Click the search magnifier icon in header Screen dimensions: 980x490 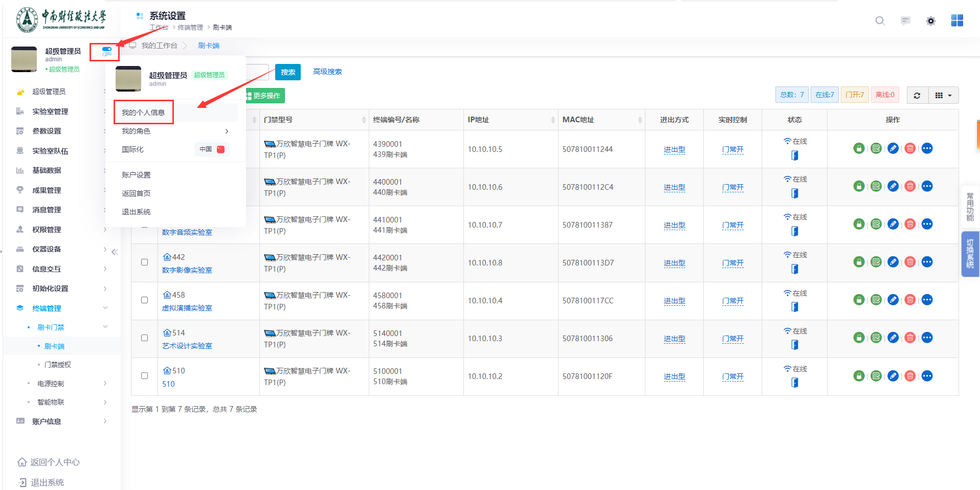pyautogui.click(x=880, y=21)
